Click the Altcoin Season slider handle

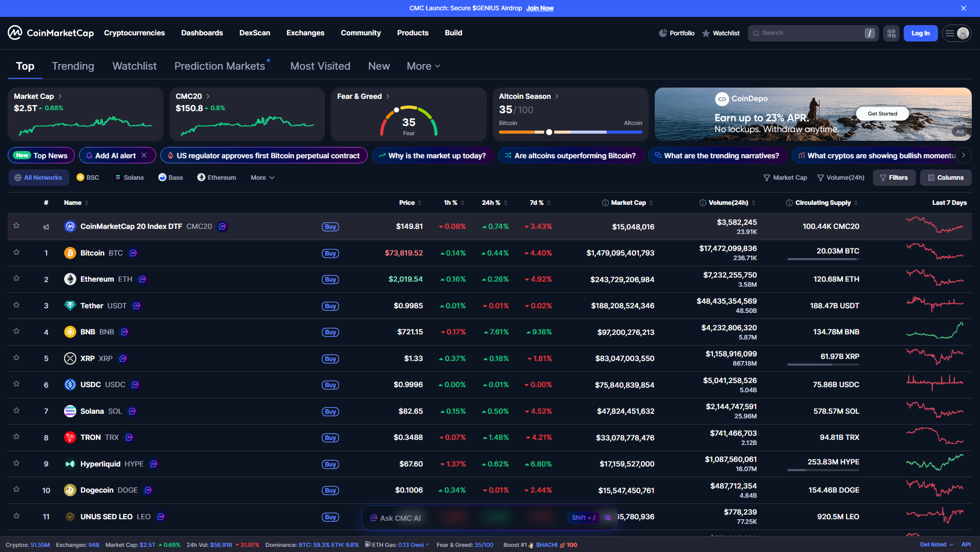click(x=549, y=132)
